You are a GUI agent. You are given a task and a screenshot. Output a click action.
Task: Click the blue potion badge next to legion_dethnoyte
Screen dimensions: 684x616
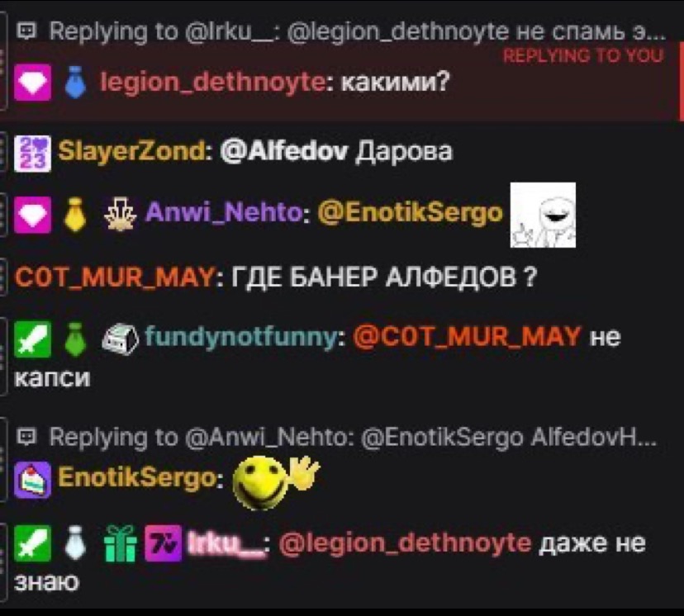[75, 83]
